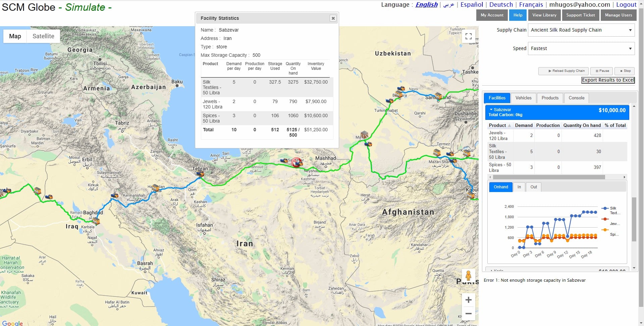
Task: Select the store icon at Mazari Sharif
Action: (x=437, y=153)
